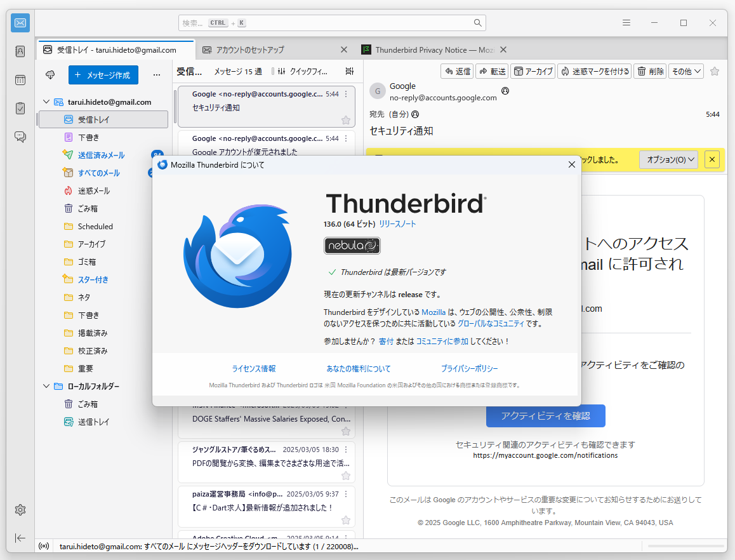Archive the Google security message
This screenshot has height=560, width=735.
(533, 70)
